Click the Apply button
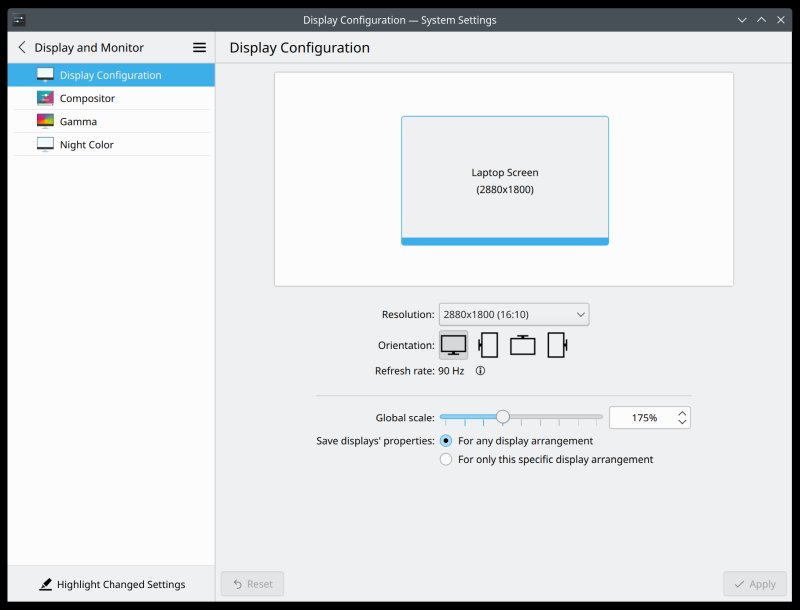The height and width of the screenshot is (610, 800). [755, 584]
